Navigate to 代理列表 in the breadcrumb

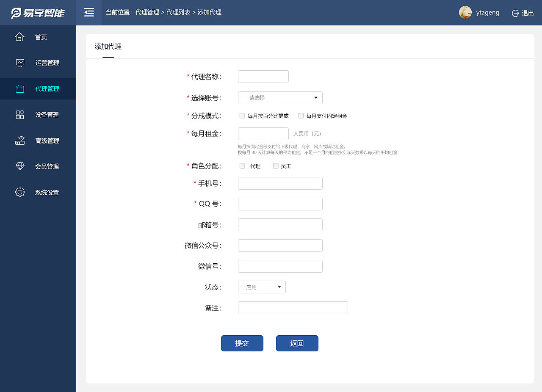pyautogui.click(x=178, y=12)
